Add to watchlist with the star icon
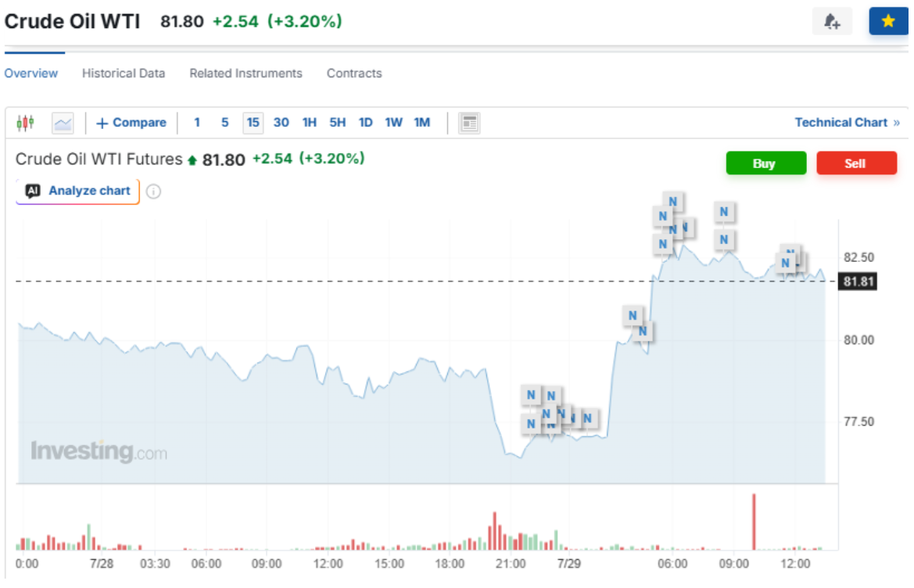Viewport: 914px width, 588px height. pyautogui.click(x=887, y=22)
